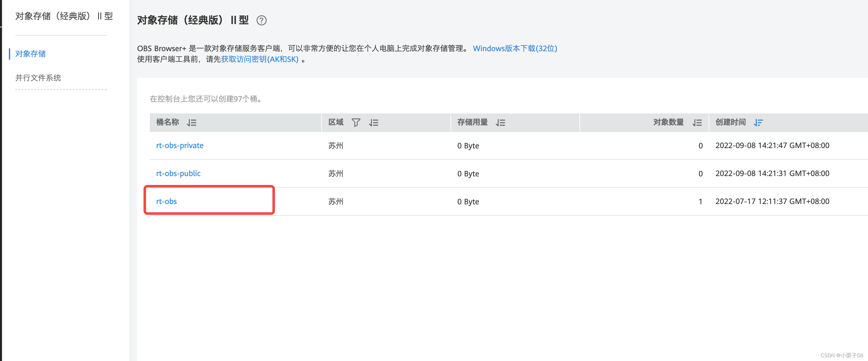This screenshot has width=868, height=361.
Task: Click the sidebar title 对象存储（经典版）II 型
Action: (64, 16)
